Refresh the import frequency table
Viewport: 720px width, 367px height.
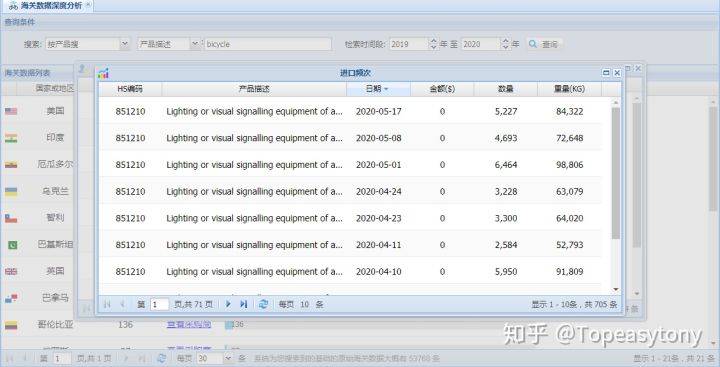[263, 304]
